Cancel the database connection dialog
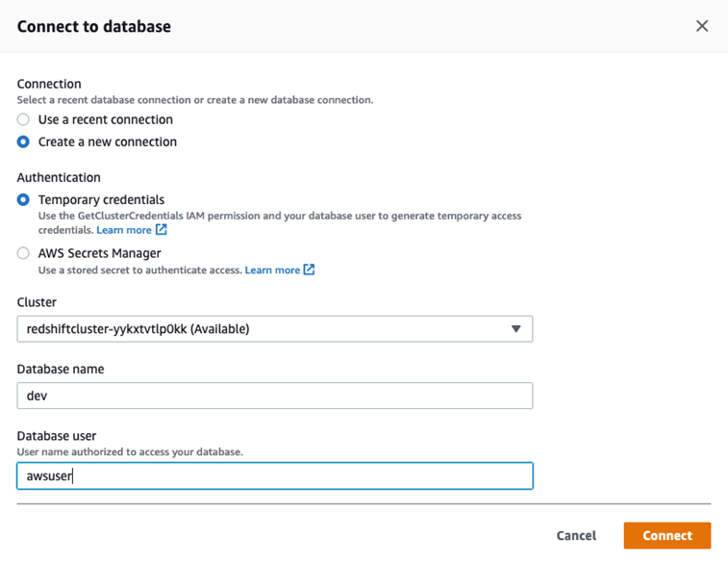Viewport: 728px width, 565px height. (x=576, y=535)
